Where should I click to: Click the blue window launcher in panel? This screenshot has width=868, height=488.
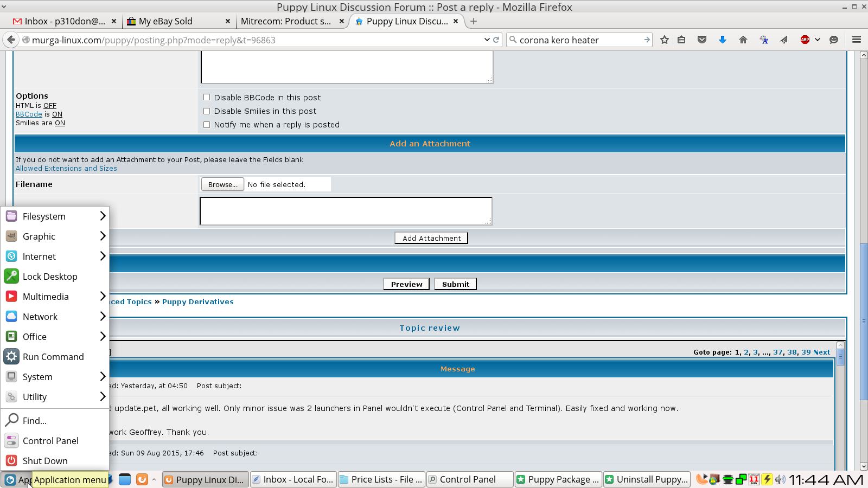pos(125,479)
